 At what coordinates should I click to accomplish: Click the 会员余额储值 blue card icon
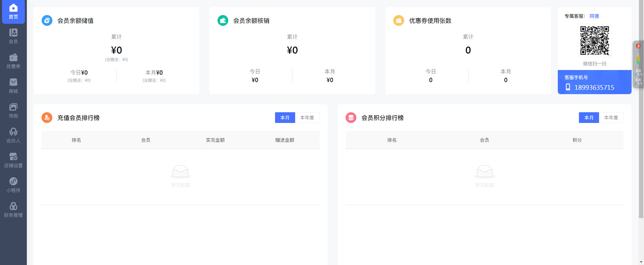(x=47, y=20)
